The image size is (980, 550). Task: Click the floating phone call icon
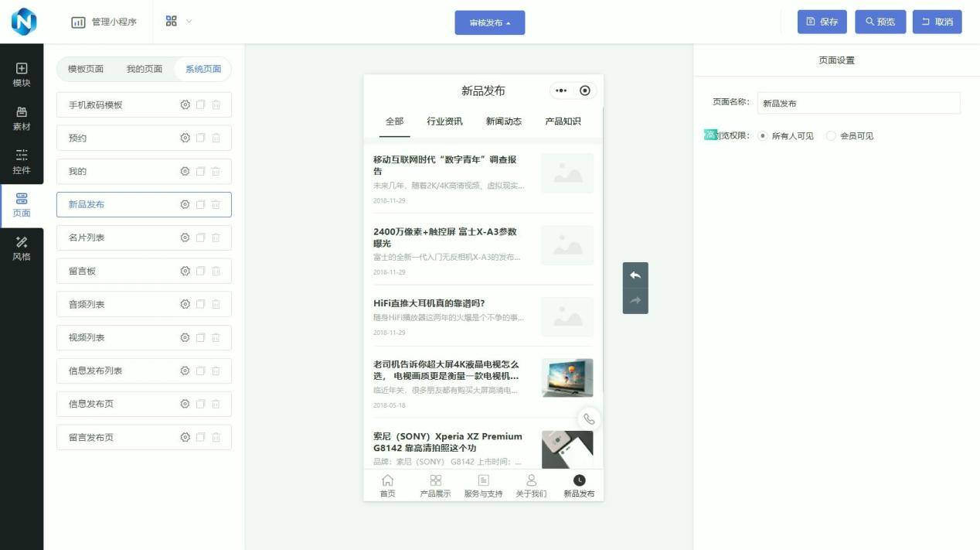pyautogui.click(x=589, y=418)
